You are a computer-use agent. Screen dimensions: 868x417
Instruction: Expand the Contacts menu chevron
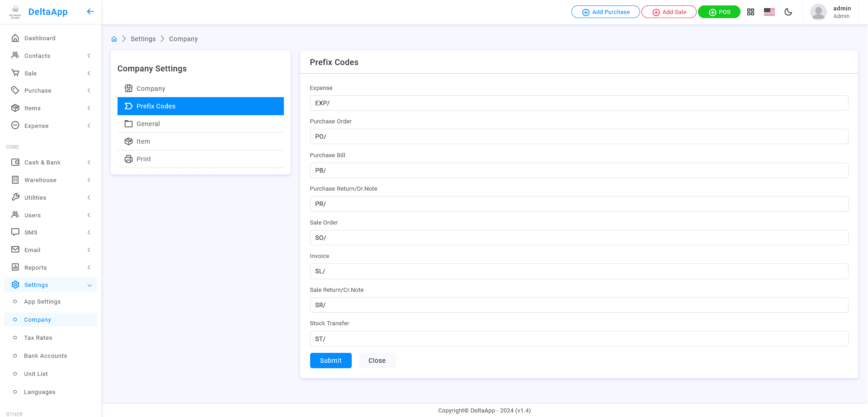click(89, 56)
